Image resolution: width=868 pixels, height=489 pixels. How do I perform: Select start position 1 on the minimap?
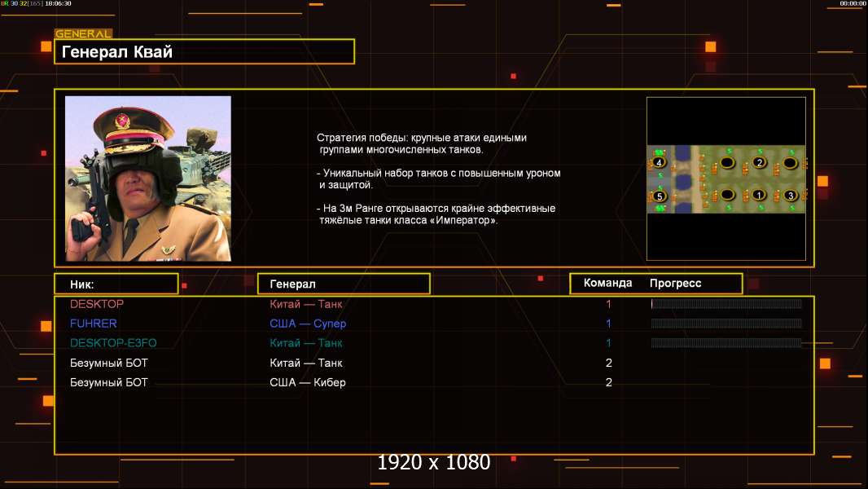tap(759, 195)
